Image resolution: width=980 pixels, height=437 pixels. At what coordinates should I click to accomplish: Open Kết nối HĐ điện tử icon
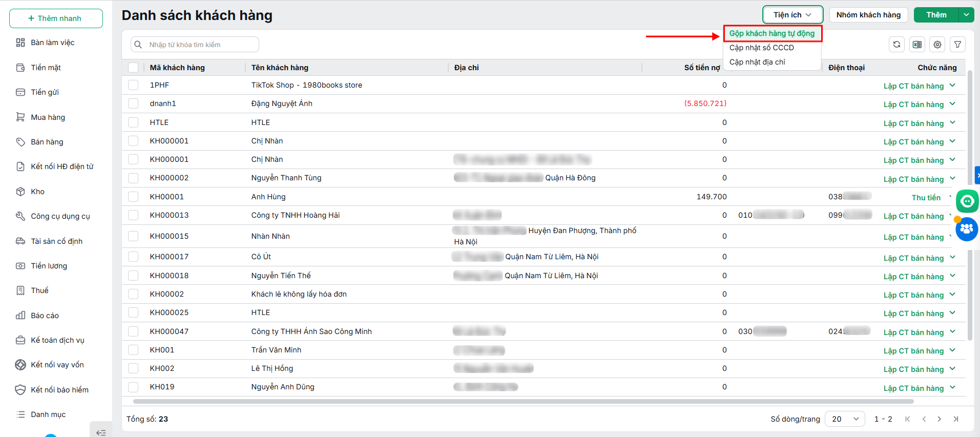click(20, 167)
